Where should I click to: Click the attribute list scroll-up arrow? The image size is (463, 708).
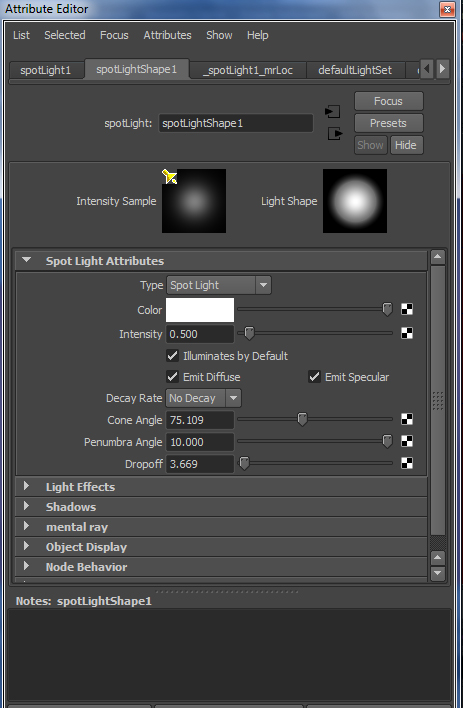437,256
